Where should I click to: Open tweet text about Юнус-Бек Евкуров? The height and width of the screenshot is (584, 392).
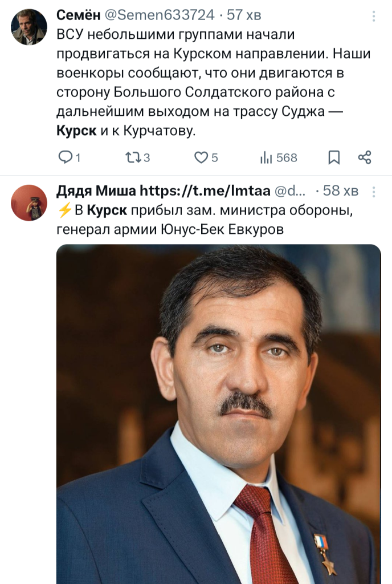205,220
